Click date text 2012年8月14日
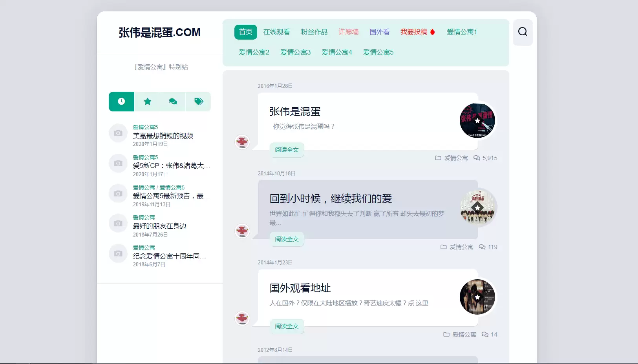Image resolution: width=638 pixels, height=364 pixels. (275, 350)
